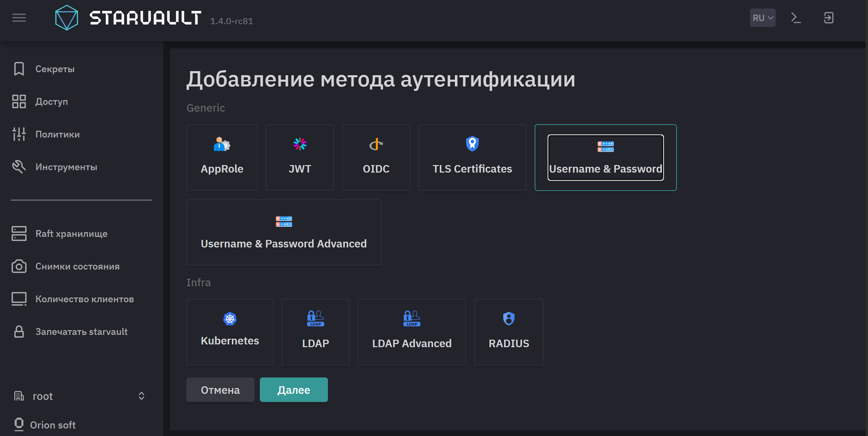Pick the RADIUS auth method
The image size is (868, 436).
[509, 332]
